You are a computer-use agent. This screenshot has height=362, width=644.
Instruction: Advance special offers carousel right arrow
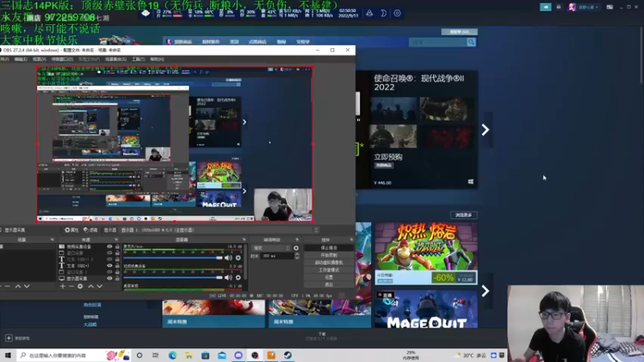(x=485, y=291)
